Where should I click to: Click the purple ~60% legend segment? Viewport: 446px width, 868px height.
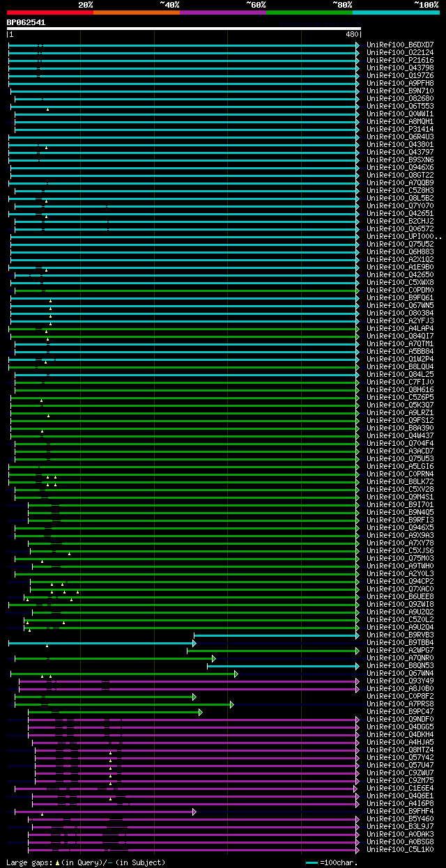point(223,12)
